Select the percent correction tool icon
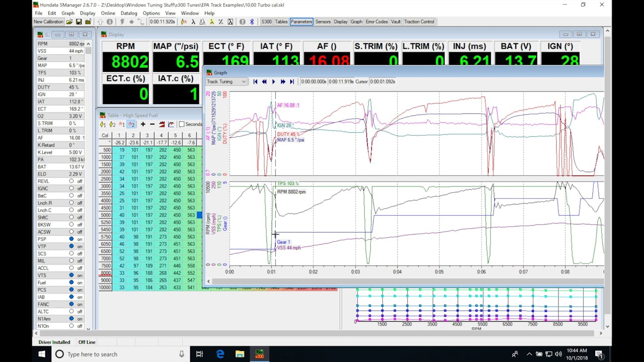Screen dimensions: 644x362 (220, 22)
